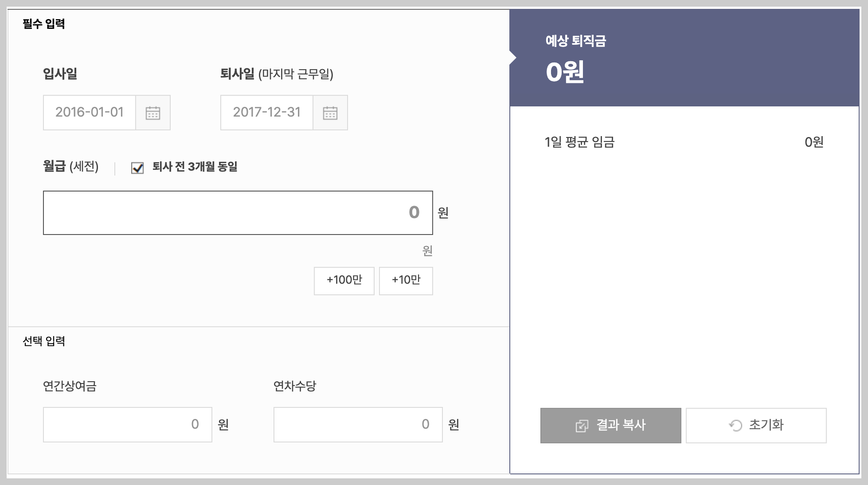Click the +10만 increment button
This screenshot has height=485, width=868.
pyautogui.click(x=406, y=281)
